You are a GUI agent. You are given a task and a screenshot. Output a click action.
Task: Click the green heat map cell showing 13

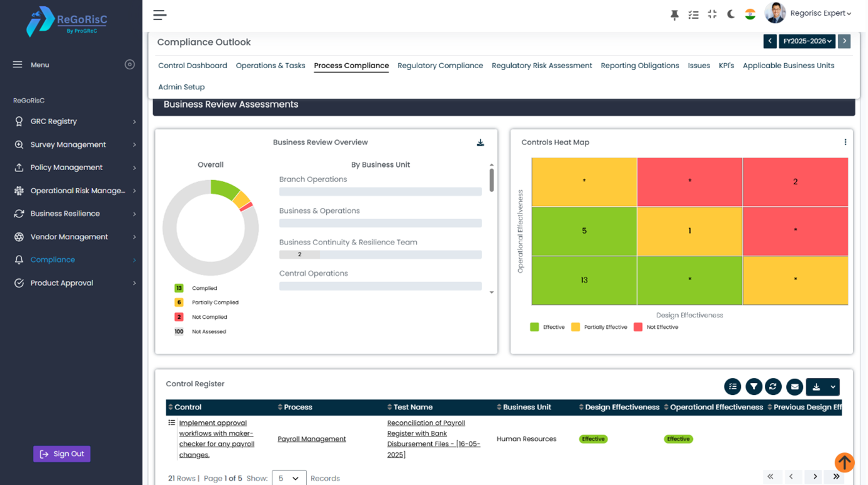pyautogui.click(x=583, y=280)
